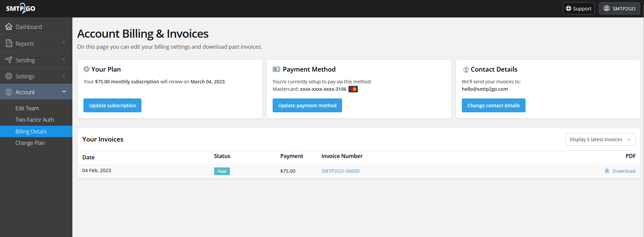Expand the Settings menu chevron
The height and width of the screenshot is (237, 644).
[x=64, y=75]
